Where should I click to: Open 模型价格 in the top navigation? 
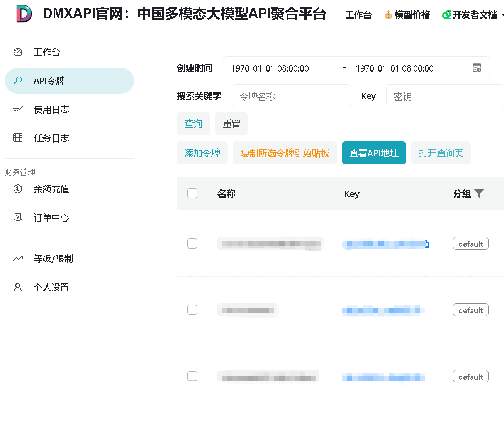(x=412, y=15)
